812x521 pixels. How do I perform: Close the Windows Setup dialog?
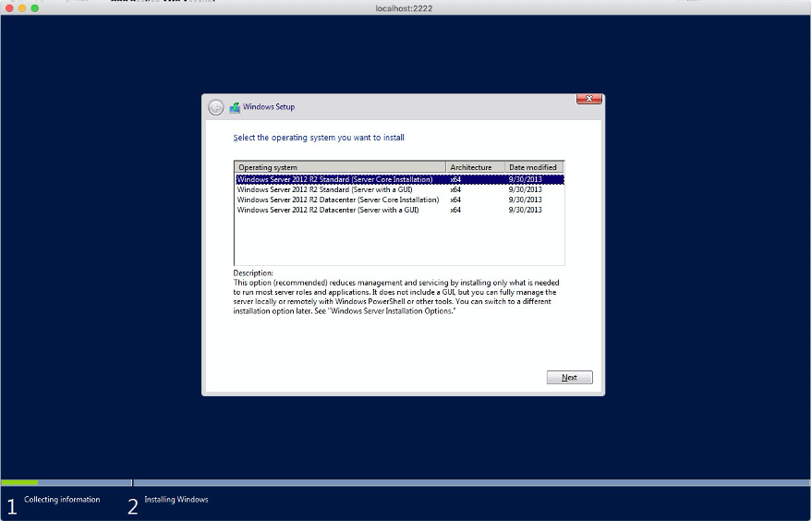588,99
